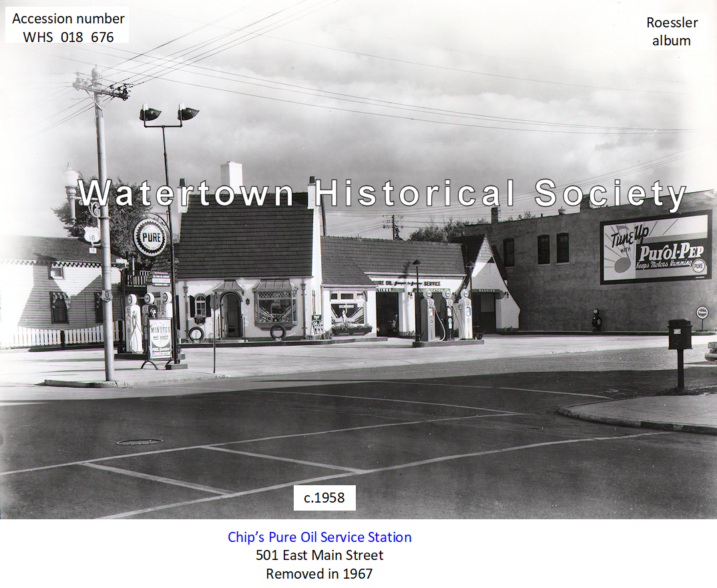This screenshot has height=588, width=717.
Task: Select the Roessler album label
Action: 672,31
